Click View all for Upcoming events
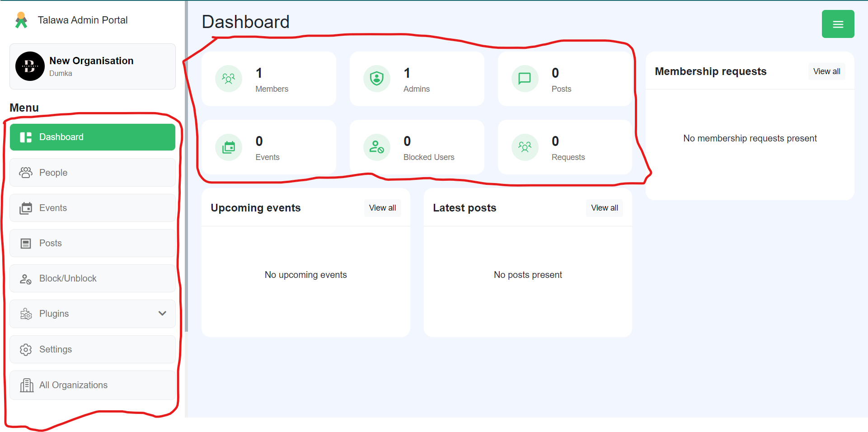Viewport: 868px width, 432px height. [382, 207]
